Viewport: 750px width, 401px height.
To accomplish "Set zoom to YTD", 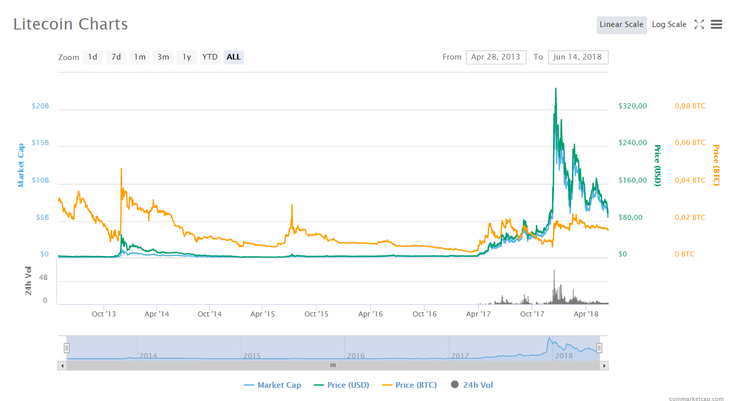I will click(210, 57).
